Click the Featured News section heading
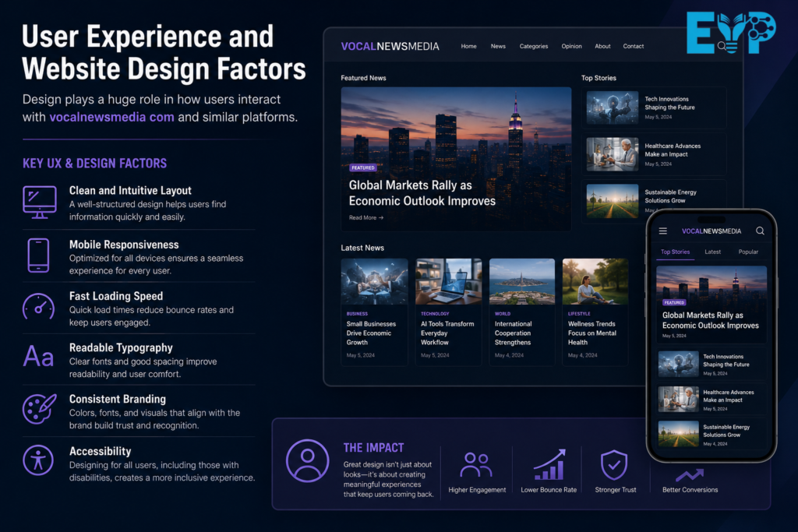Image resolution: width=798 pixels, height=532 pixels. [x=363, y=78]
